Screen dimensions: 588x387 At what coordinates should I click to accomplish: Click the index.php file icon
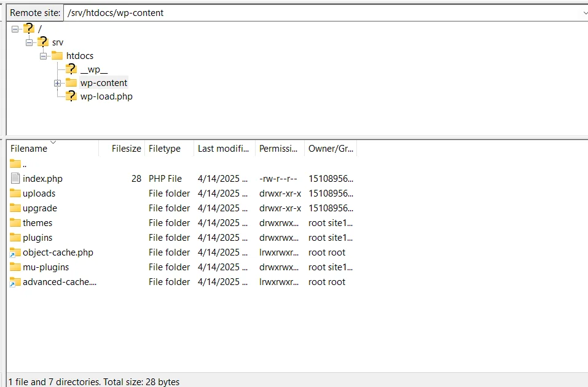15,179
